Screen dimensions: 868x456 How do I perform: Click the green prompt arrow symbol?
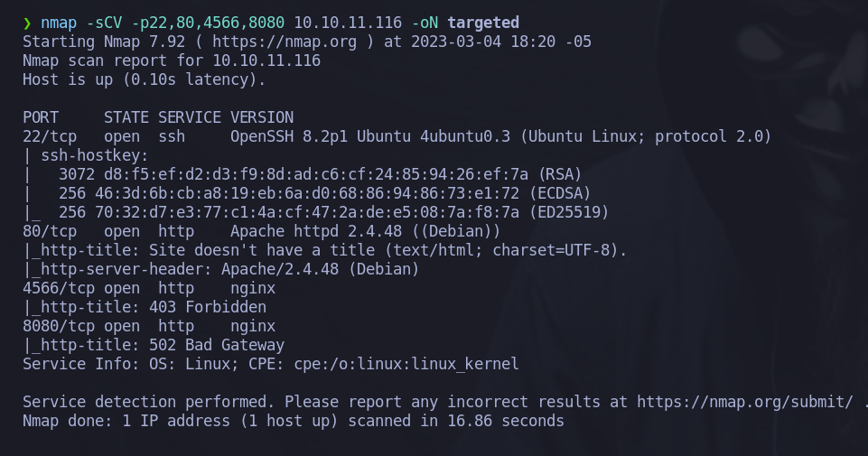pyautogui.click(x=27, y=23)
